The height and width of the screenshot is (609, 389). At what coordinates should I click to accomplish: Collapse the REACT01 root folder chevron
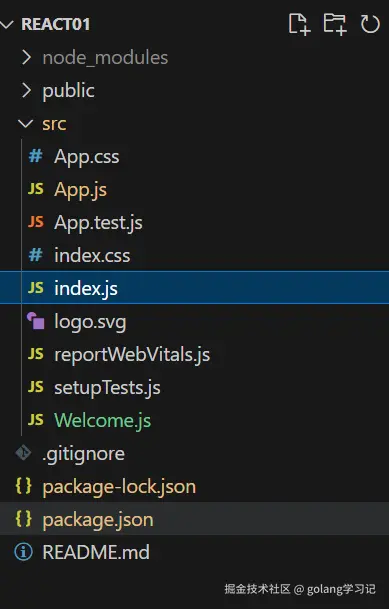(x=7, y=24)
